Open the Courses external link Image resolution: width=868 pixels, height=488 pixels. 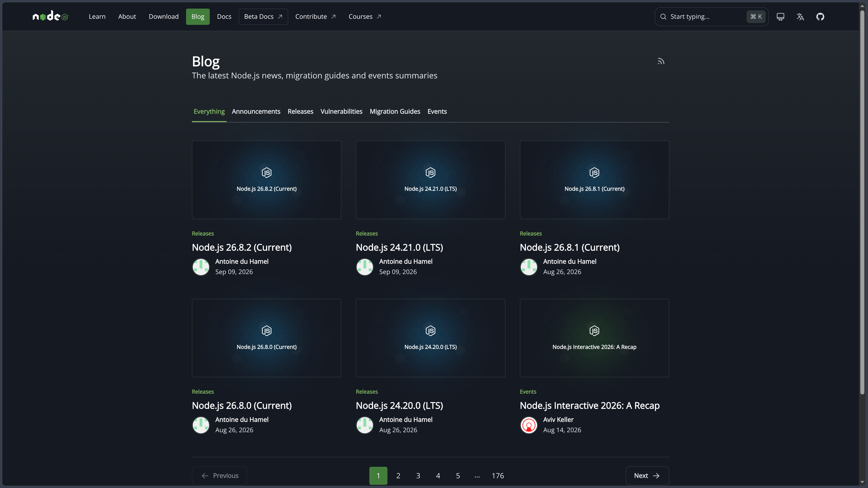click(365, 16)
